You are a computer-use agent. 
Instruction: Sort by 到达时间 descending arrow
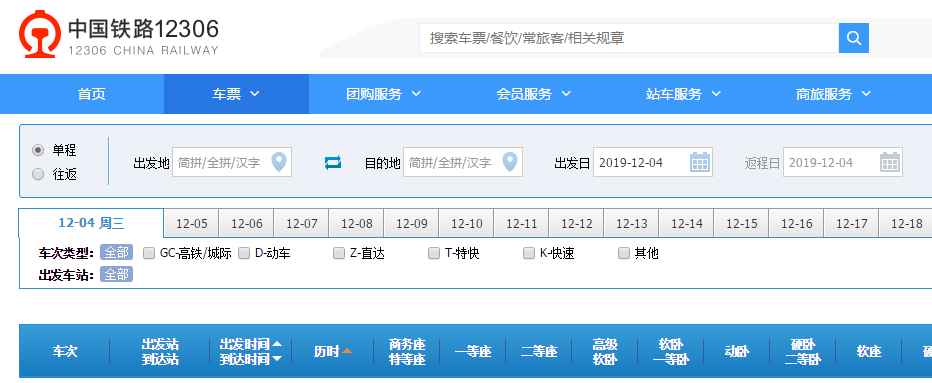(x=276, y=359)
